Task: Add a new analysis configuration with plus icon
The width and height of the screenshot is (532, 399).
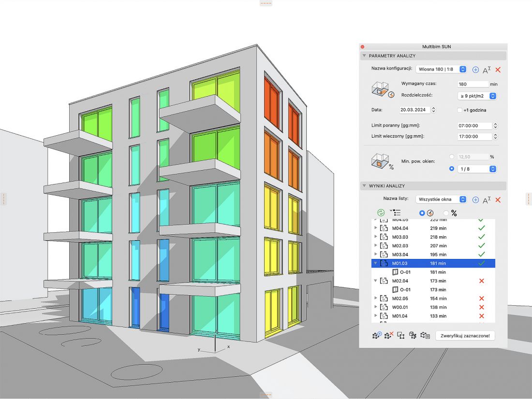Action: [475, 70]
